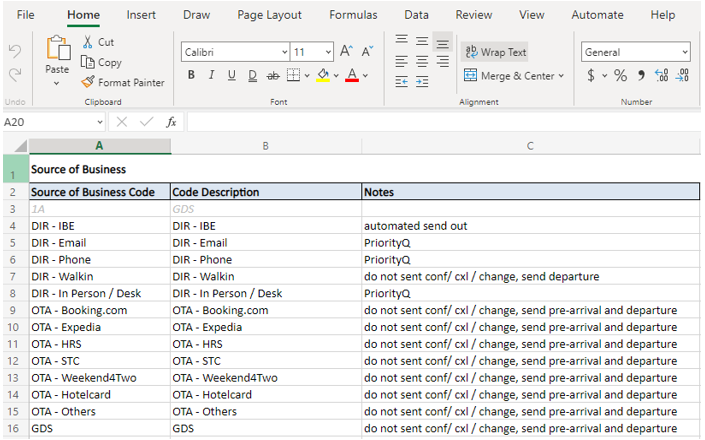The image size is (705, 440).
Task: Increase font size with larger A
Action: point(346,51)
